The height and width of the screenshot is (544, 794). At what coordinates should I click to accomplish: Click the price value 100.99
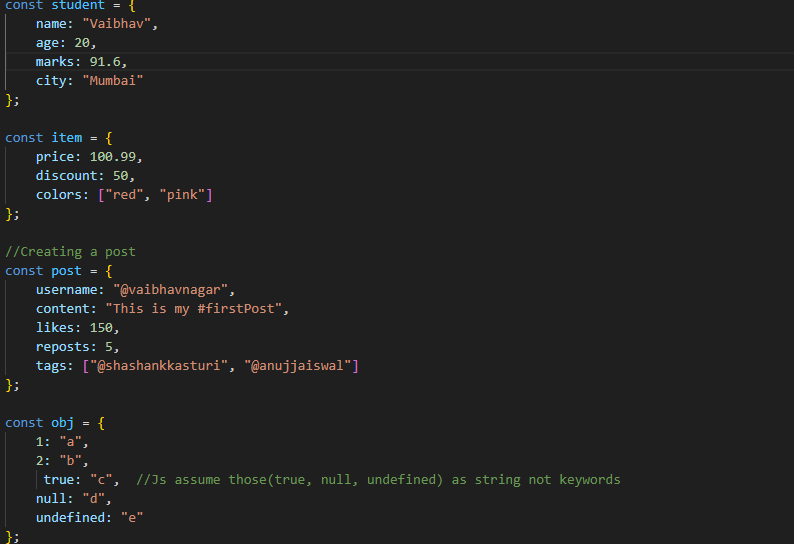(x=113, y=157)
